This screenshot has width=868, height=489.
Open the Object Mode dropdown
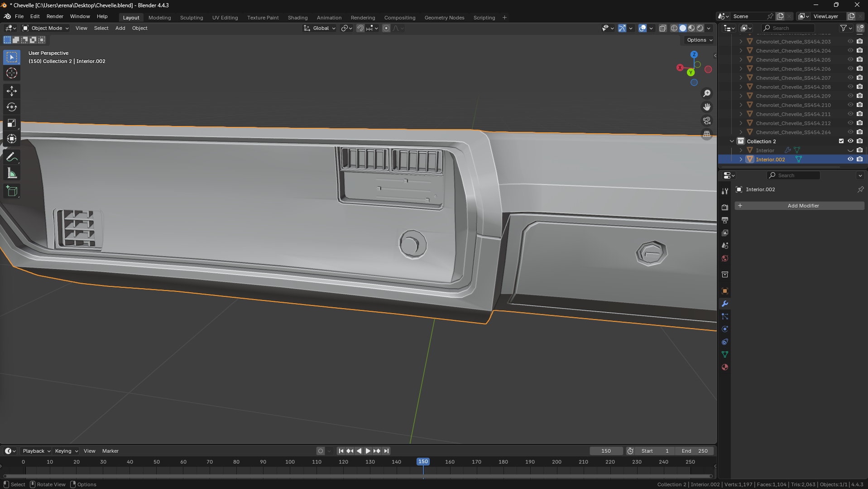click(x=45, y=28)
